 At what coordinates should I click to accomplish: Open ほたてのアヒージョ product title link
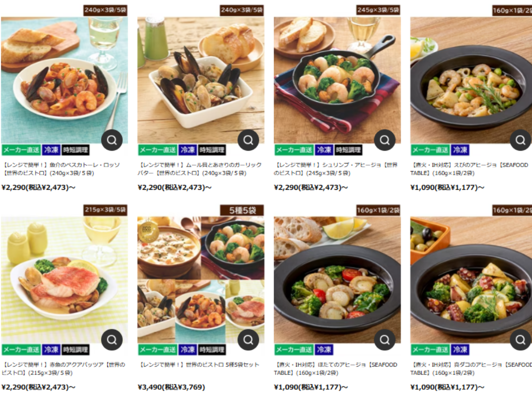point(336,369)
